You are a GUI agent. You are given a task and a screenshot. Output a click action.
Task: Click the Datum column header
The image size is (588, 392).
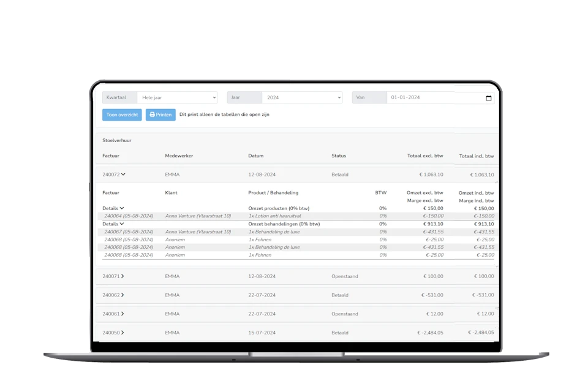(255, 156)
